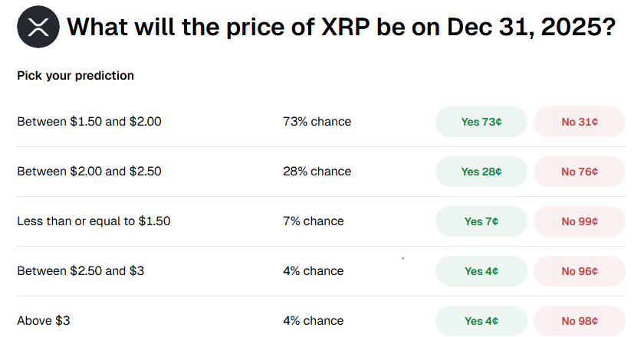Image resolution: width=644 pixels, height=337 pixels.
Task: Click the XRP price question title
Action: (341, 28)
